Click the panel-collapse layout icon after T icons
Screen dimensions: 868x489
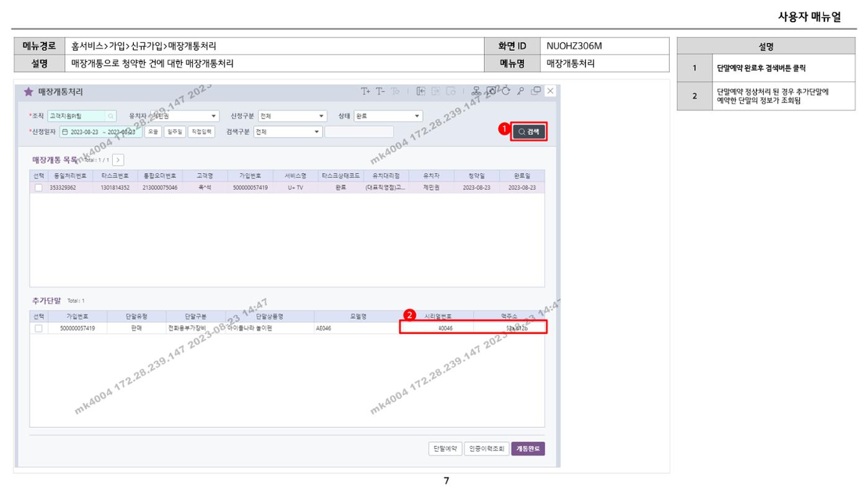pos(422,92)
